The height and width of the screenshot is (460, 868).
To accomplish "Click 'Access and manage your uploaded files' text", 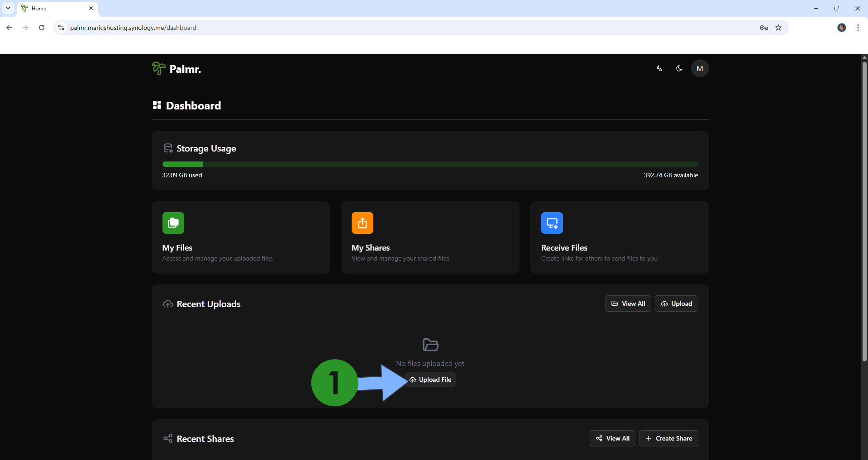I will pos(218,258).
